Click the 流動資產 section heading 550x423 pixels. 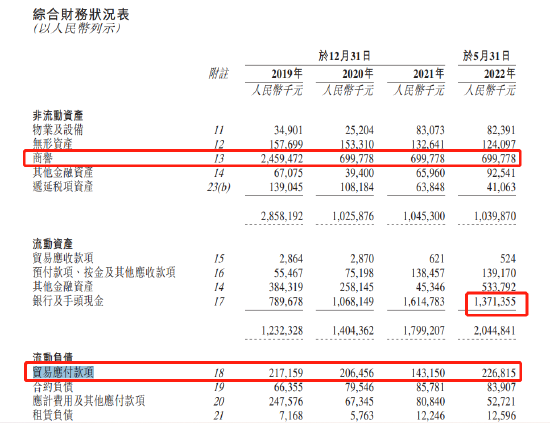click(53, 244)
